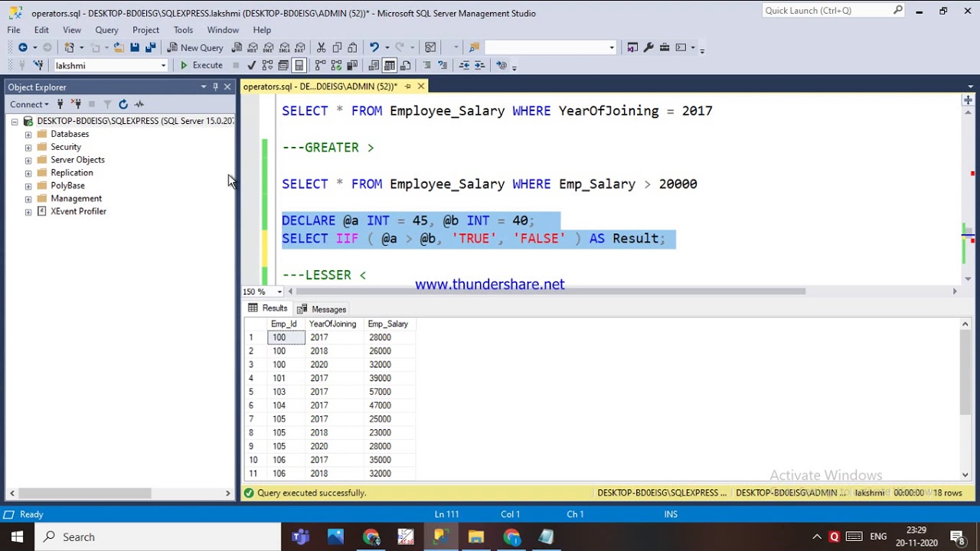The height and width of the screenshot is (551, 980).
Task: Click the Decrease Indent icon
Action: (464, 66)
